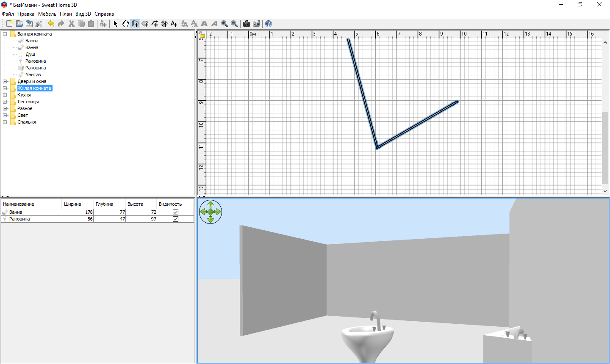Open the План menu
Image resolution: width=610 pixels, height=364 pixels.
click(66, 14)
